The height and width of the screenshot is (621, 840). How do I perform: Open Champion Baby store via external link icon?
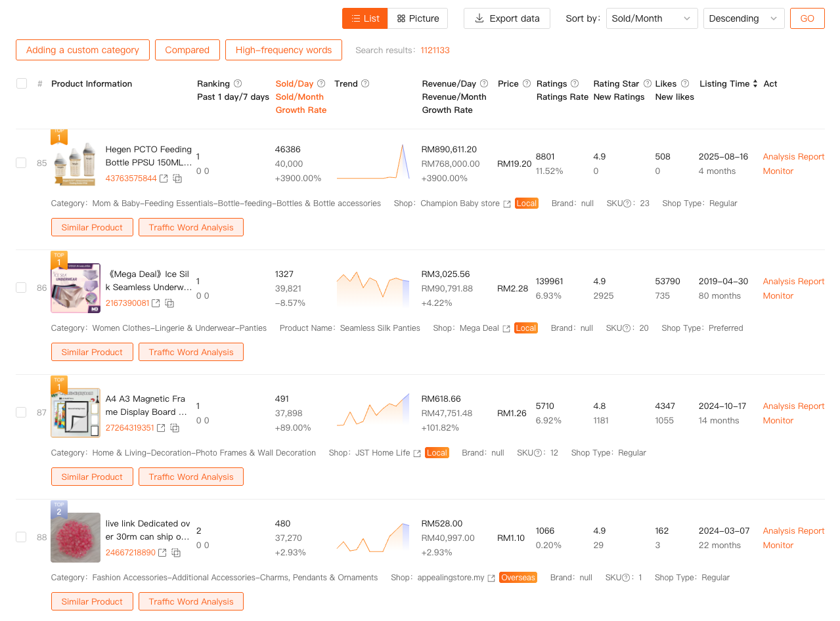click(506, 203)
